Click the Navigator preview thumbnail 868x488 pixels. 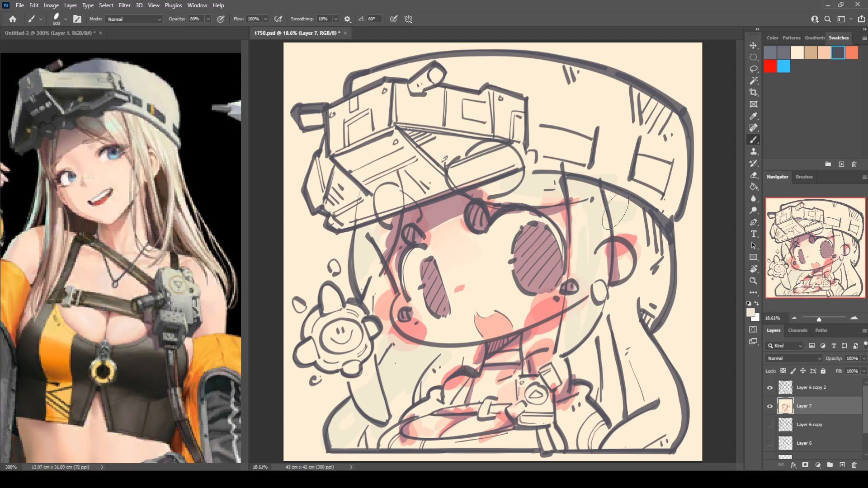click(816, 248)
